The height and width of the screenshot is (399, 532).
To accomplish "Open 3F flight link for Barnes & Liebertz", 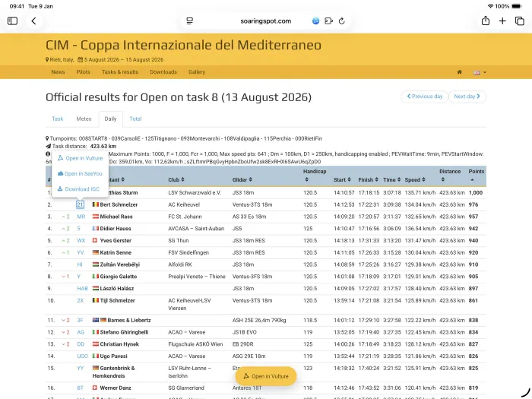I will coord(80,320).
